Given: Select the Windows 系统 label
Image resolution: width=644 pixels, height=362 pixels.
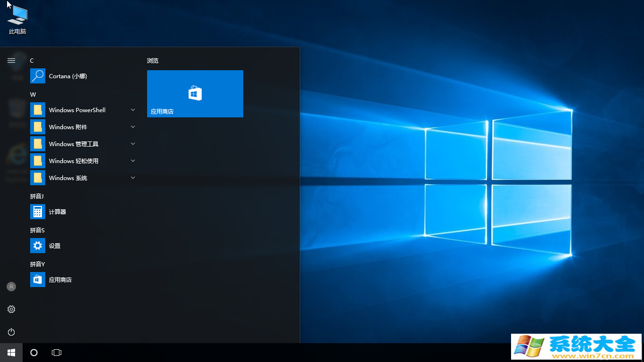Looking at the screenshot, I should pyautogui.click(x=68, y=178).
